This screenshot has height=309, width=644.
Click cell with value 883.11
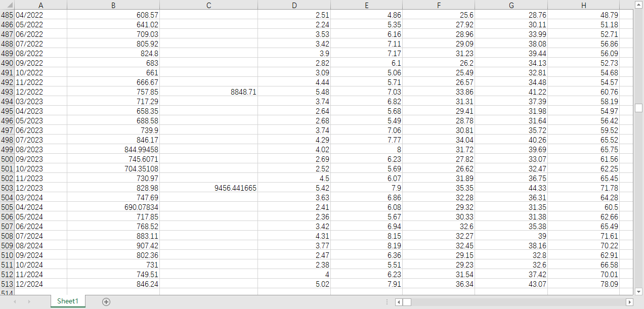[x=113, y=236]
